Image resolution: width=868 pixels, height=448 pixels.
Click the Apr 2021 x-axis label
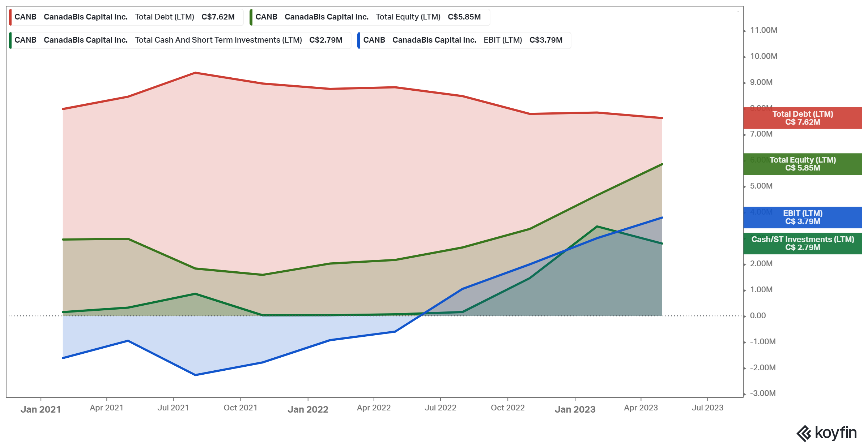point(107,408)
